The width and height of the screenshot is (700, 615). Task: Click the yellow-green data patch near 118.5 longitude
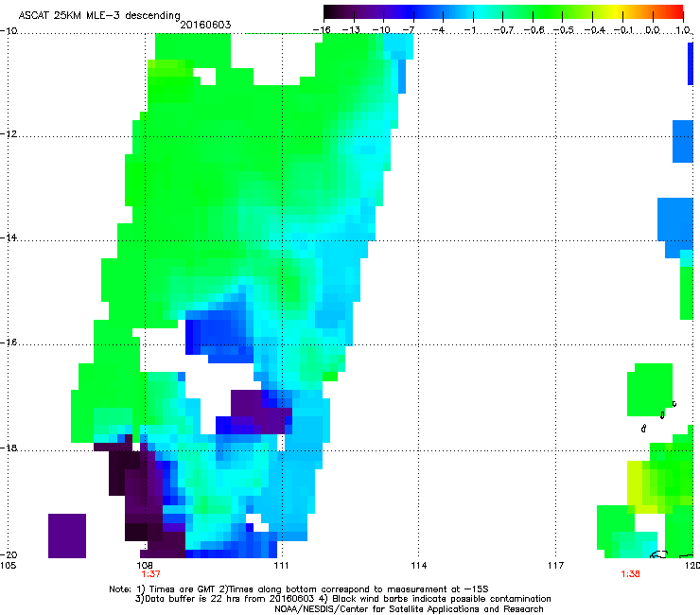643,487
